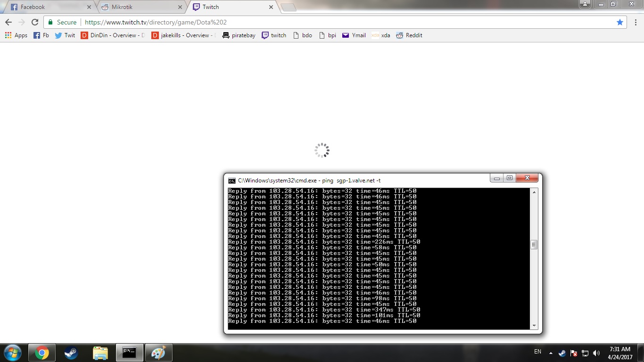Viewport: 644px width, 362px height.
Task: Open the twitch bookmark in bookmarks bar
Action: pyautogui.click(x=274, y=35)
